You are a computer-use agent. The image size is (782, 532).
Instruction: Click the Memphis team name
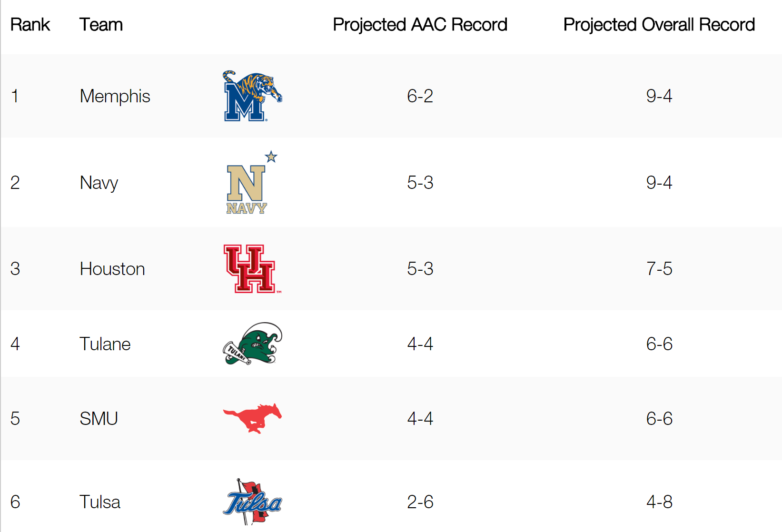[x=115, y=97]
